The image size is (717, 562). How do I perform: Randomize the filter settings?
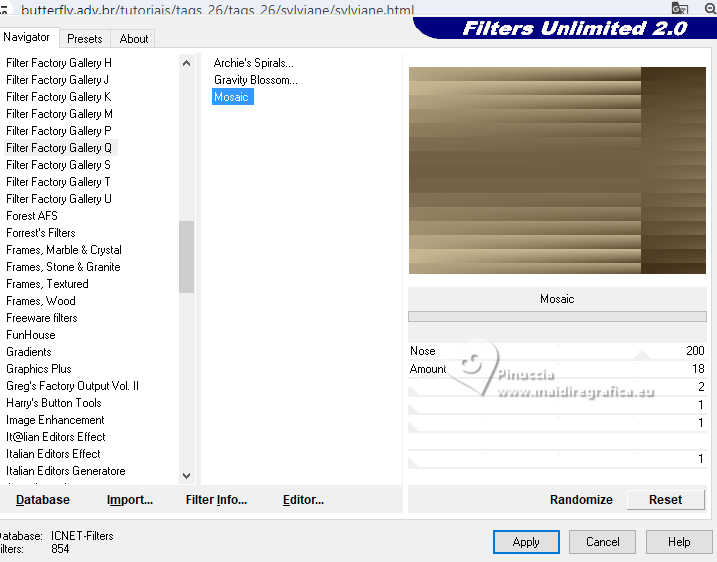[581, 499]
